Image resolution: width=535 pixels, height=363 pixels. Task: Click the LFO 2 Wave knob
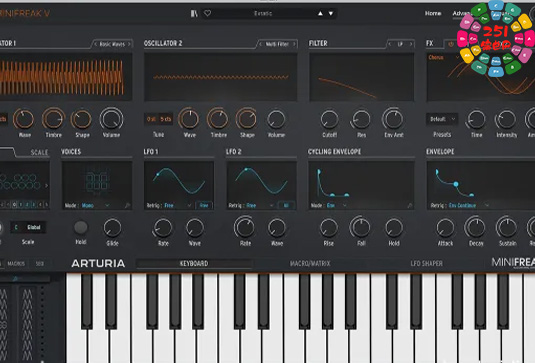coord(277,228)
